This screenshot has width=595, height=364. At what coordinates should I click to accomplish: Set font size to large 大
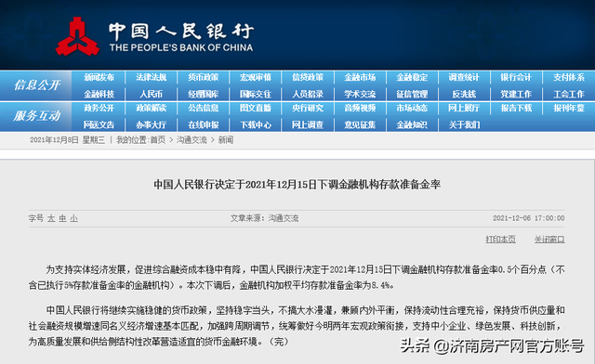click(x=51, y=218)
